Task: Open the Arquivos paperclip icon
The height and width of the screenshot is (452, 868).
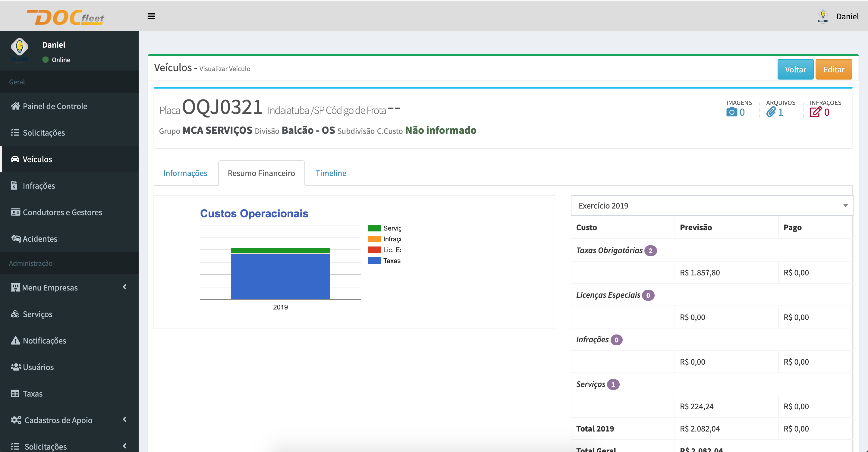Action: click(x=771, y=112)
